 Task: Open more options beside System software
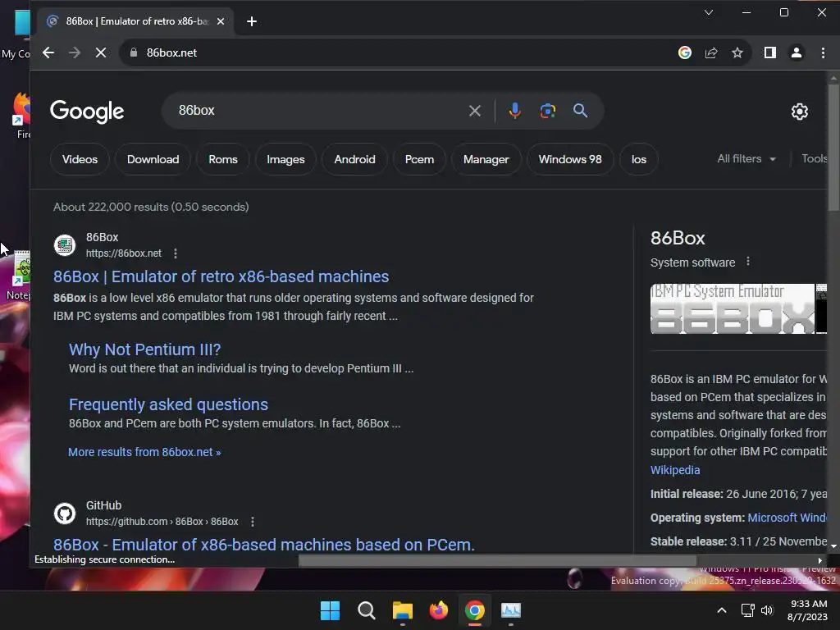(748, 262)
